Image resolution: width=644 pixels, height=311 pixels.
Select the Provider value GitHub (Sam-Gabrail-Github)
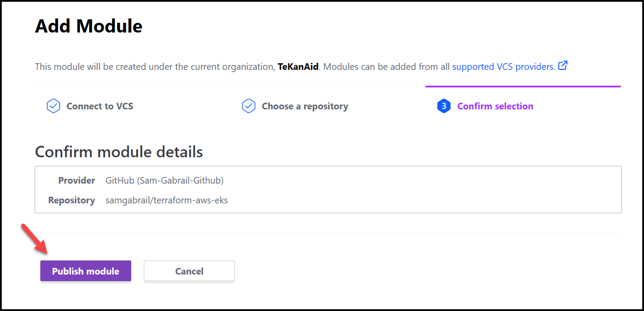pos(165,180)
